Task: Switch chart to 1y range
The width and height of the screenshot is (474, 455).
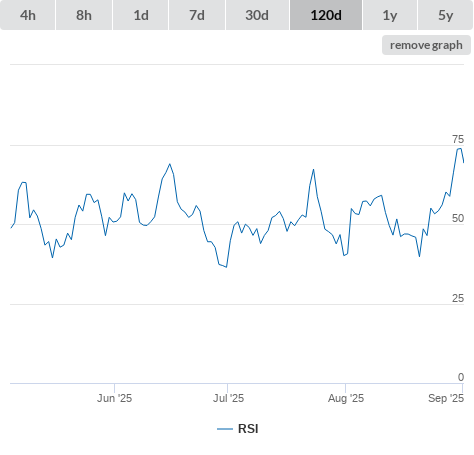Action: [390, 15]
